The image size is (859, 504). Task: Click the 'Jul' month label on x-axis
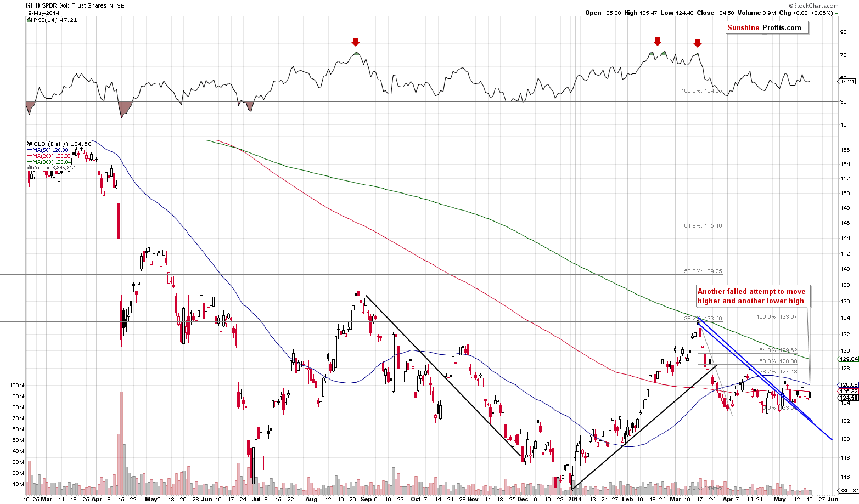coord(256,499)
